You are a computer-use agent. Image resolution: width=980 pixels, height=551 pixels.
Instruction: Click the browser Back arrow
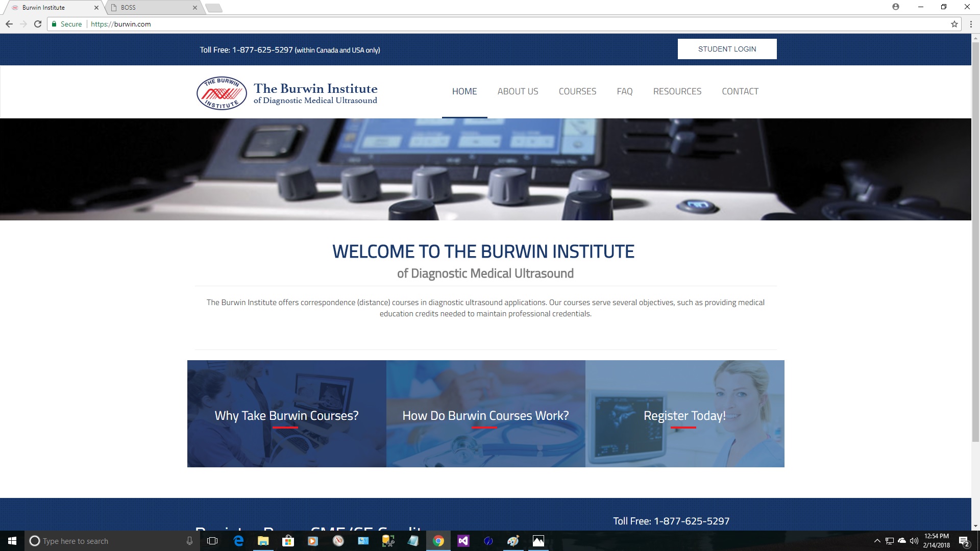[9, 24]
